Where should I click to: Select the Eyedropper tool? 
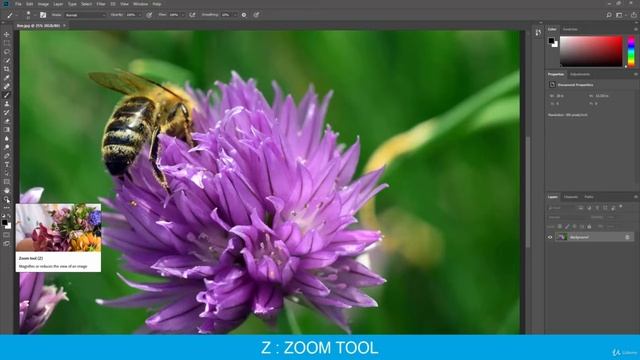[x=7, y=78]
